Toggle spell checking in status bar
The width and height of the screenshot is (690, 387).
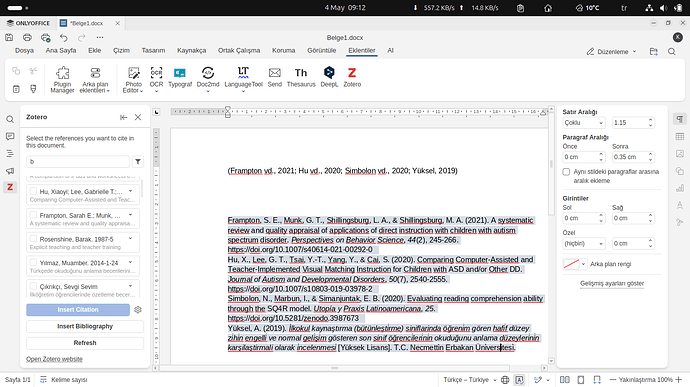519,380
